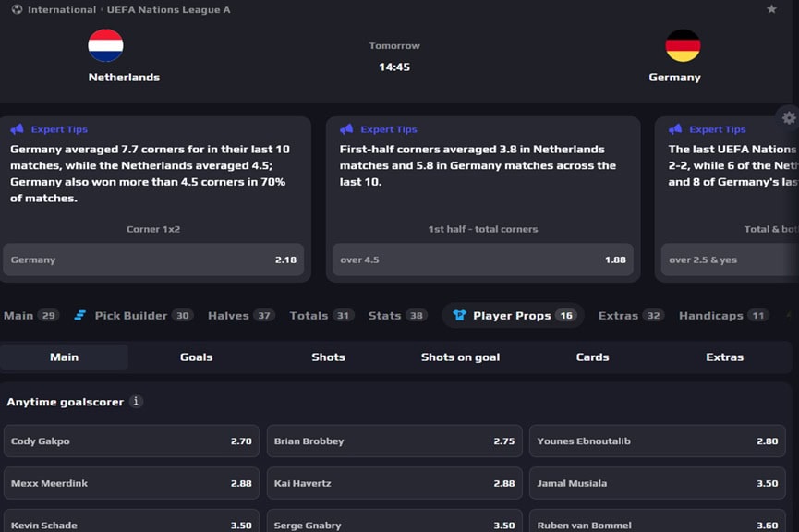
Task: Click megaphone icon on UEFA Nations tip card
Action: coord(675,129)
